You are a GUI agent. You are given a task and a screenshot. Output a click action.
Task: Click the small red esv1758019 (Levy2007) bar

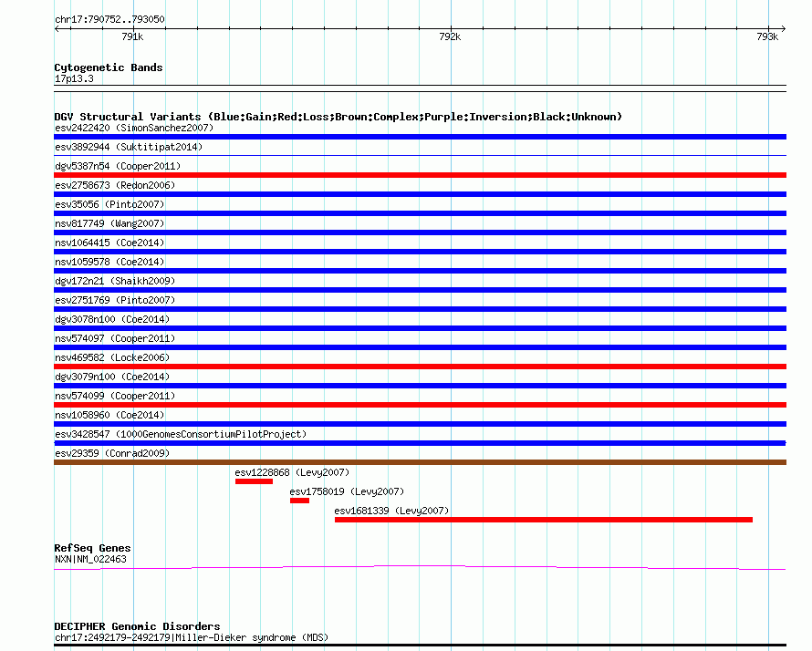299,501
